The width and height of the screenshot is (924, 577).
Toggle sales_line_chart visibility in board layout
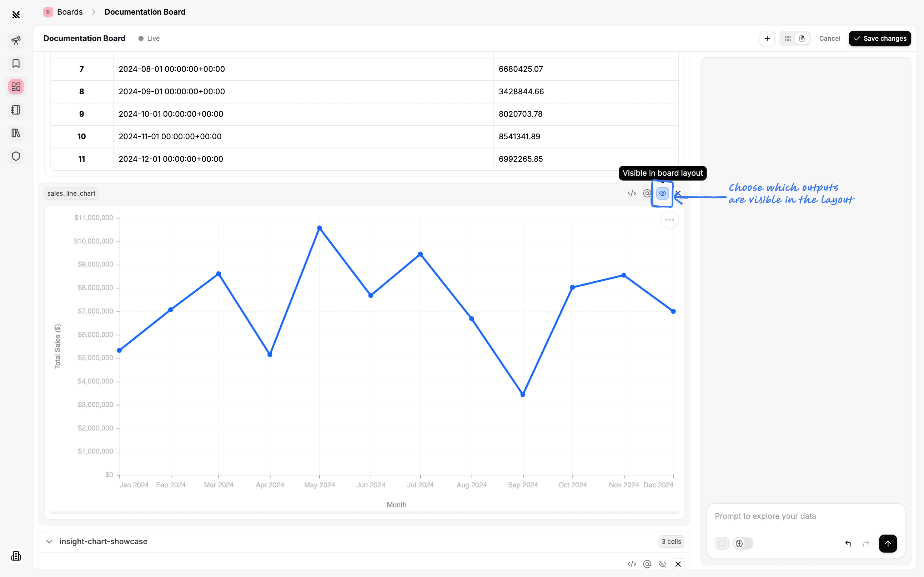[x=663, y=193]
